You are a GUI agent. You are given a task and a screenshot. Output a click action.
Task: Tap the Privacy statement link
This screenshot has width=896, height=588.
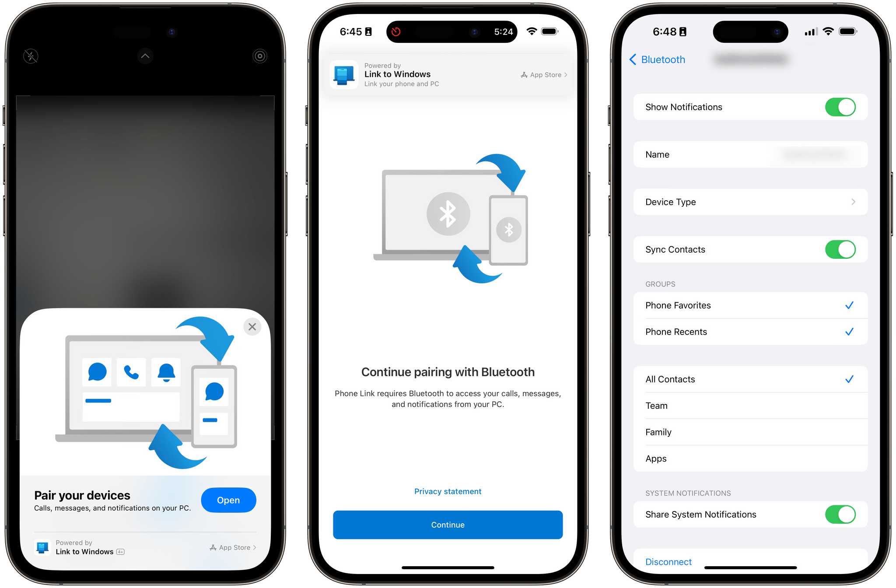coord(448,490)
